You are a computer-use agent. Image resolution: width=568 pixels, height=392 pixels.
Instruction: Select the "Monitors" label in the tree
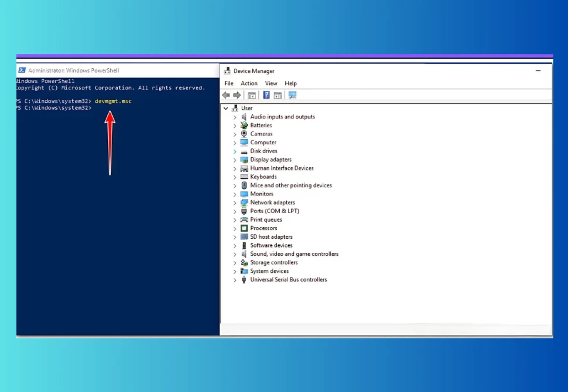pos(262,194)
